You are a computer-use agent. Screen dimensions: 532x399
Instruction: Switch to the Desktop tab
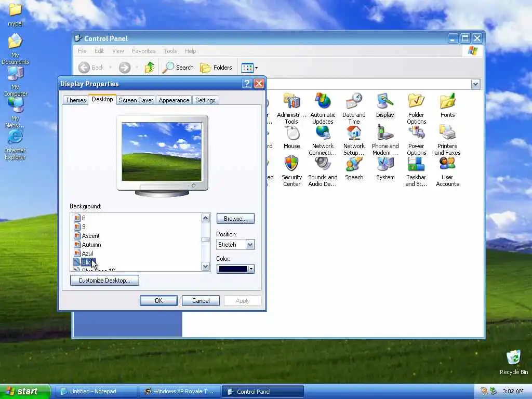pyautogui.click(x=102, y=99)
